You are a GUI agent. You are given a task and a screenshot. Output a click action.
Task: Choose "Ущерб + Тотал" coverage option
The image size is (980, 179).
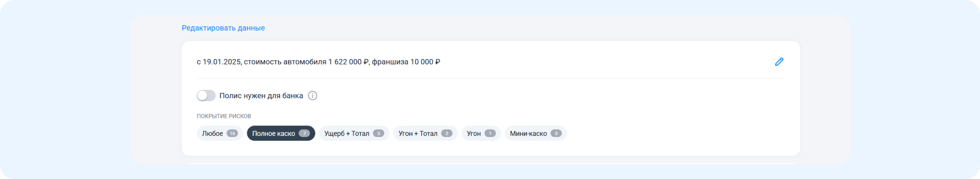[354, 133]
